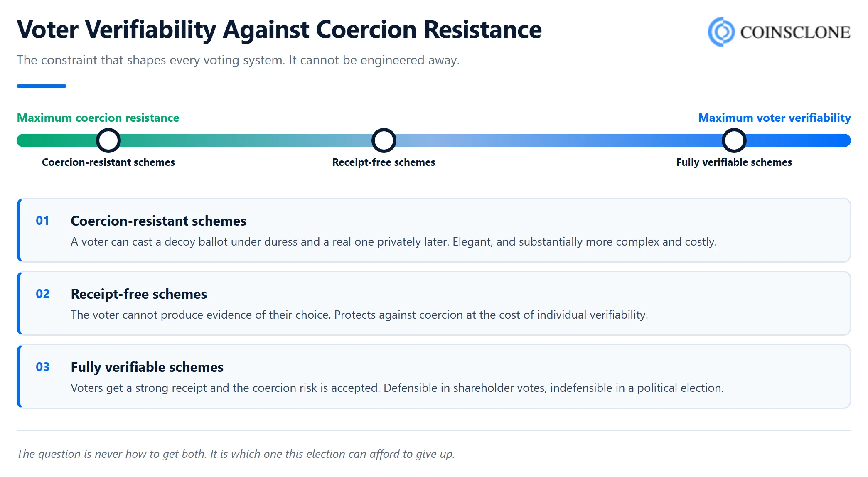Click the Coercion-resistant schemes label under spectrum
The width and height of the screenshot is (868, 477).
click(x=108, y=162)
